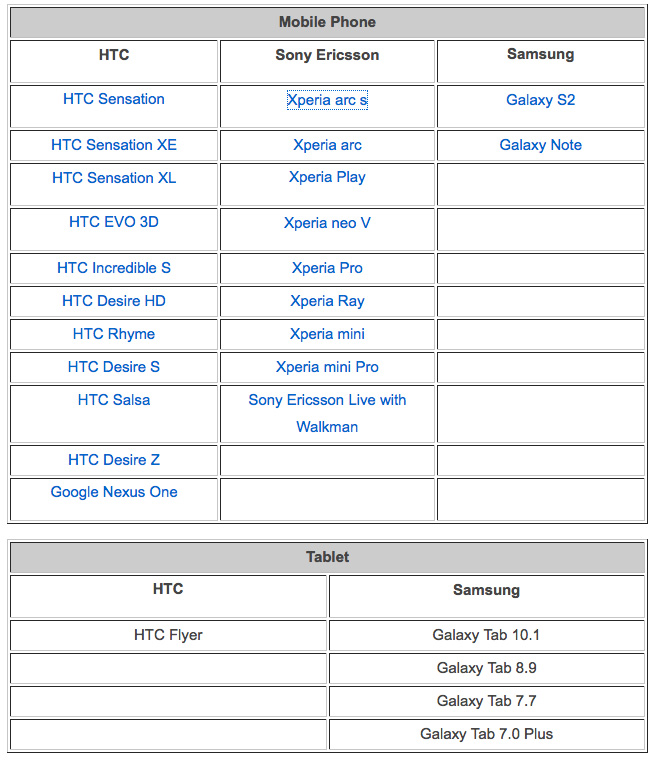Open the Xperia arc link
Image resolution: width=657 pixels, height=767 pixels.
327,145
